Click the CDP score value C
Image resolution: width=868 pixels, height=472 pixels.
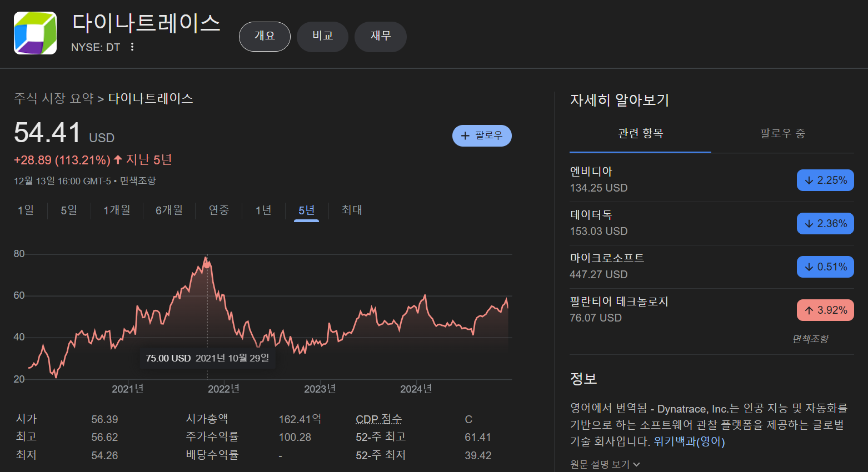468,420
